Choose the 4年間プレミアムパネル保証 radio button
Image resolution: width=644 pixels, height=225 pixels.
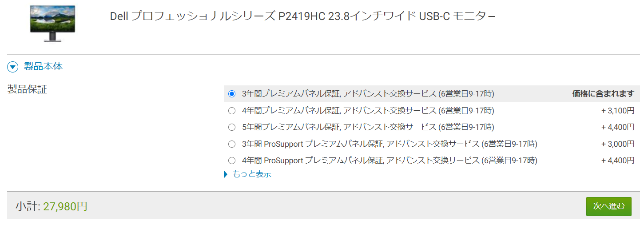click(231, 111)
